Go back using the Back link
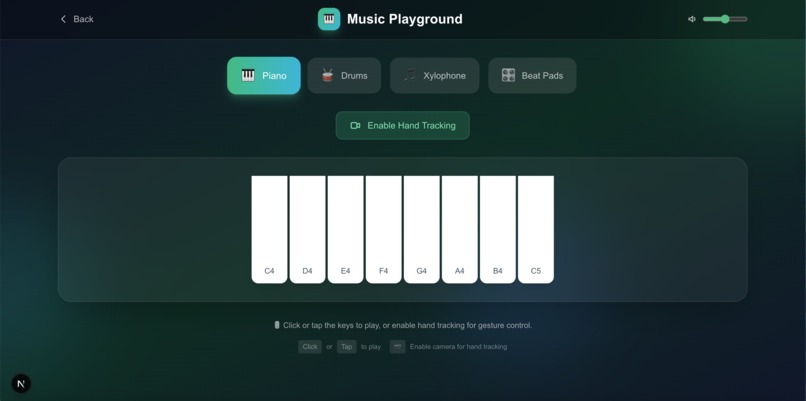806x401 pixels. pos(77,19)
